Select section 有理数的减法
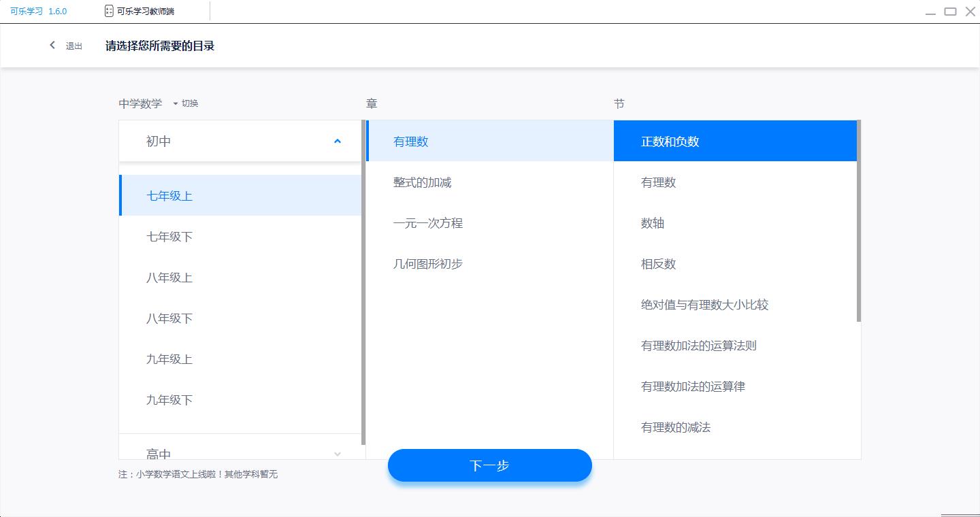980x517 pixels. point(735,427)
